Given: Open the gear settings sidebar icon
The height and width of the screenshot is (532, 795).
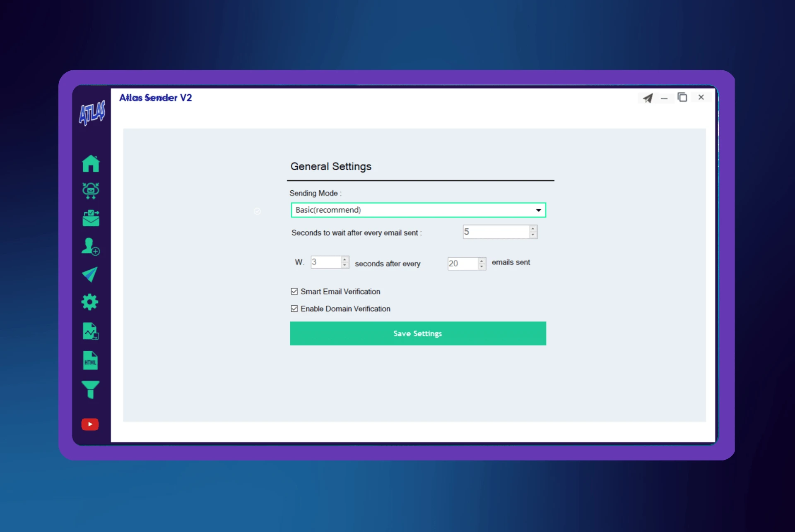Looking at the screenshot, I should (90, 302).
